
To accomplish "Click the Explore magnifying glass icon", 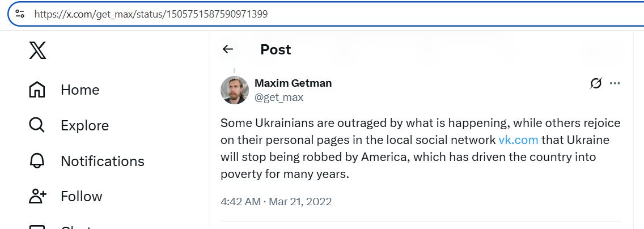I will coord(37,125).
